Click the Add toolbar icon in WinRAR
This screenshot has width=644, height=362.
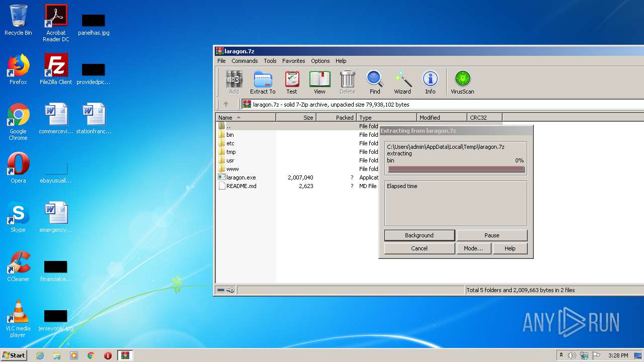234,82
